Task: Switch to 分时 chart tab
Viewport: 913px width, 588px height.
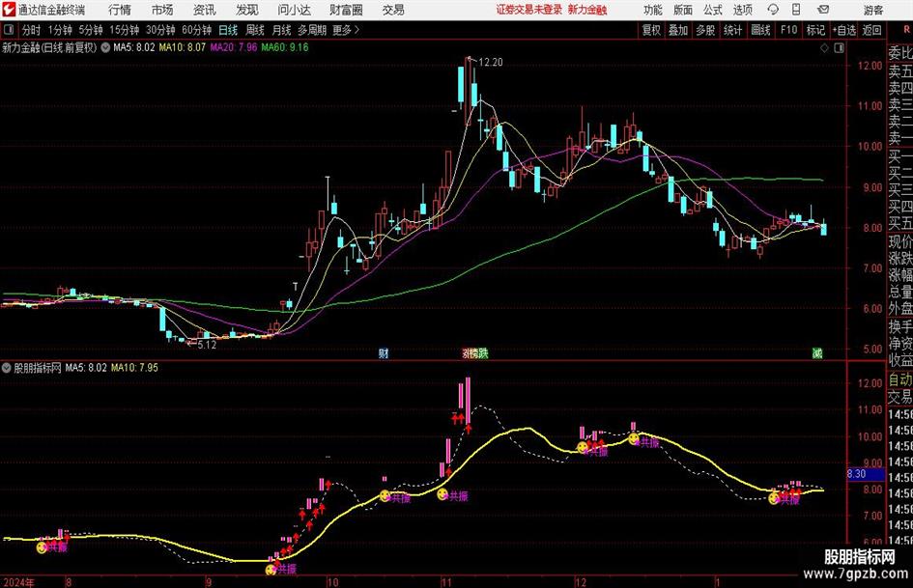Action: (31, 30)
